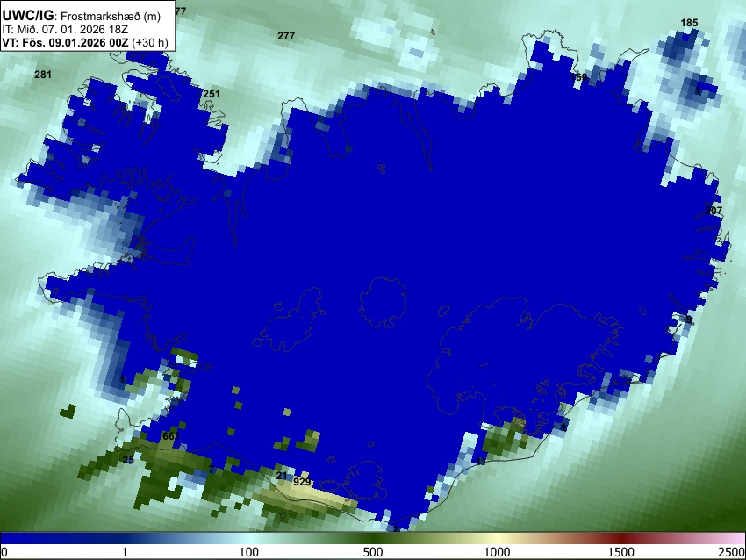Image resolution: width=746 pixels, height=560 pixels.
Task: Select the "IT: Mið. 07. 01. 2026 18Z" line
Action: pyautogui.click(x=65, y=30)
